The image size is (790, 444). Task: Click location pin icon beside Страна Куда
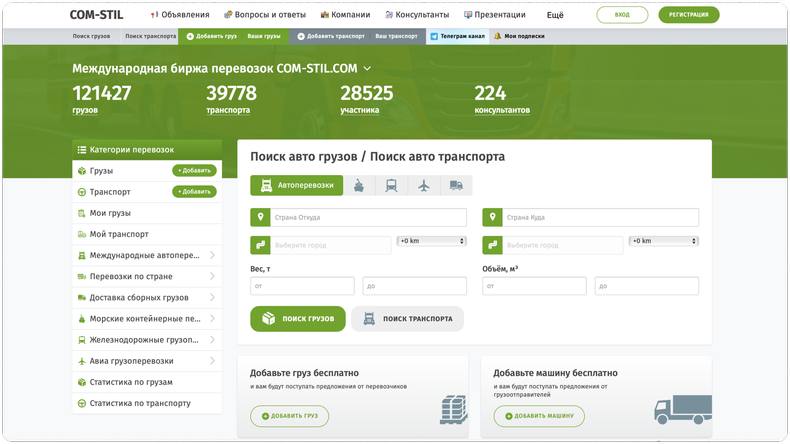click(x=492, y=218)
